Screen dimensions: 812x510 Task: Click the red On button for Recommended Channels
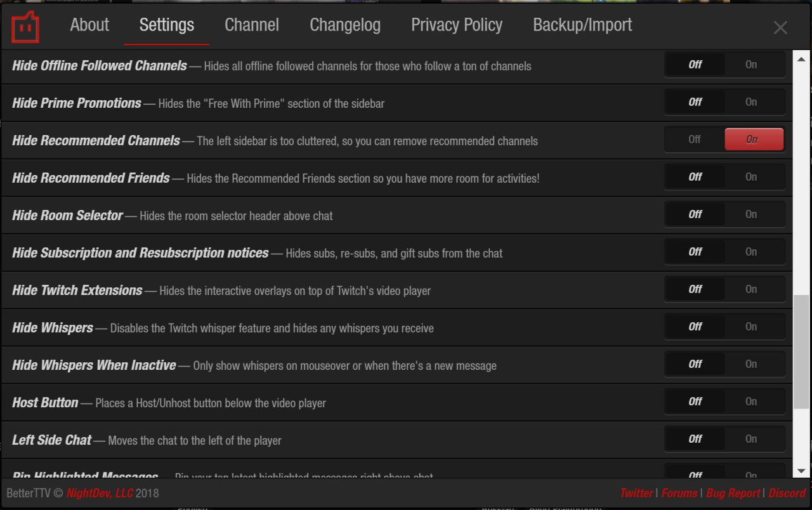click(754, 140)
